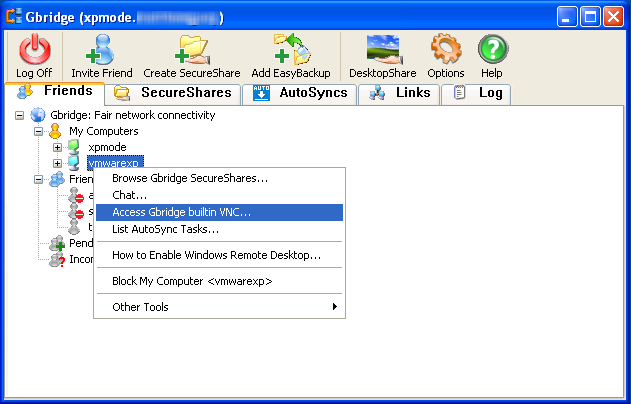The image size is (631, 404).
Task: Click the green Help icon
Action: coord(493,49)
